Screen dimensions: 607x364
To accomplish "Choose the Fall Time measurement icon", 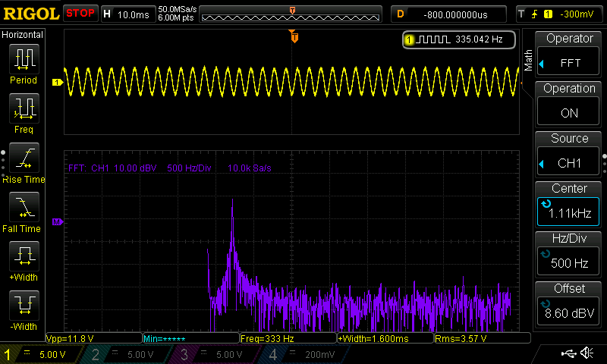I will pos(24,212).
